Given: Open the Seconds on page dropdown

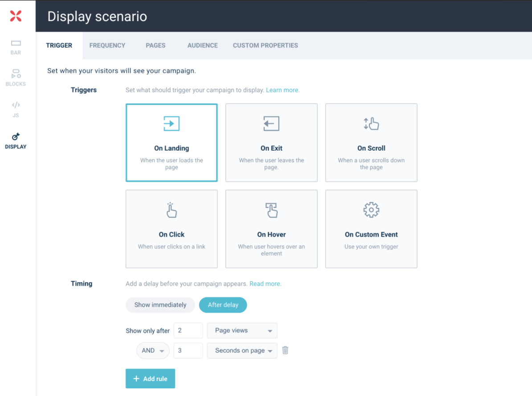Looking at the screenshot, I should click(x=242, y=351).
